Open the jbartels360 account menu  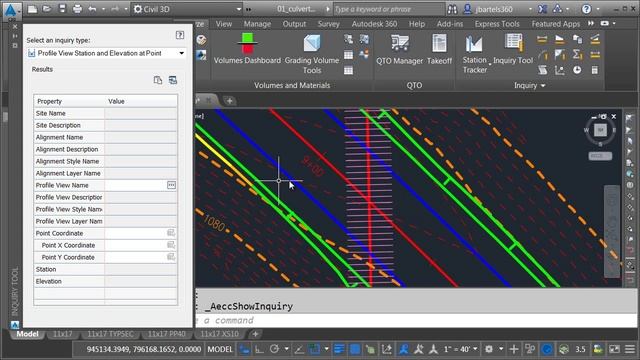(494, 9)
